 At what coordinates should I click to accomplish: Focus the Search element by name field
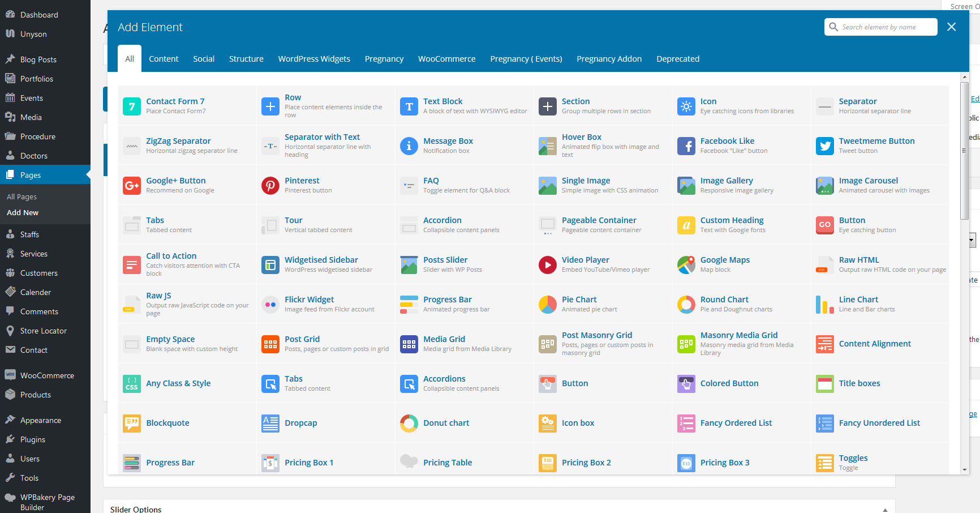click(886, 27)
